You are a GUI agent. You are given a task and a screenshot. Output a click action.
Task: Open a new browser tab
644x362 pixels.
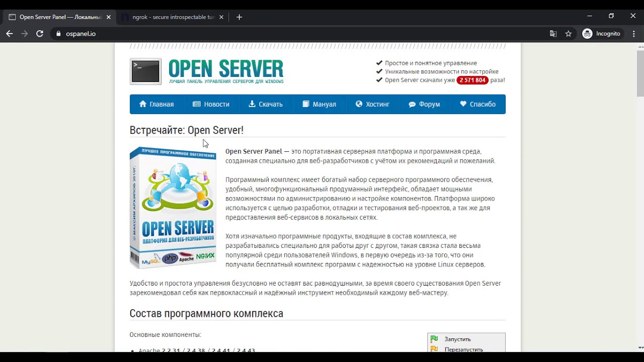(x=239, y=17)
